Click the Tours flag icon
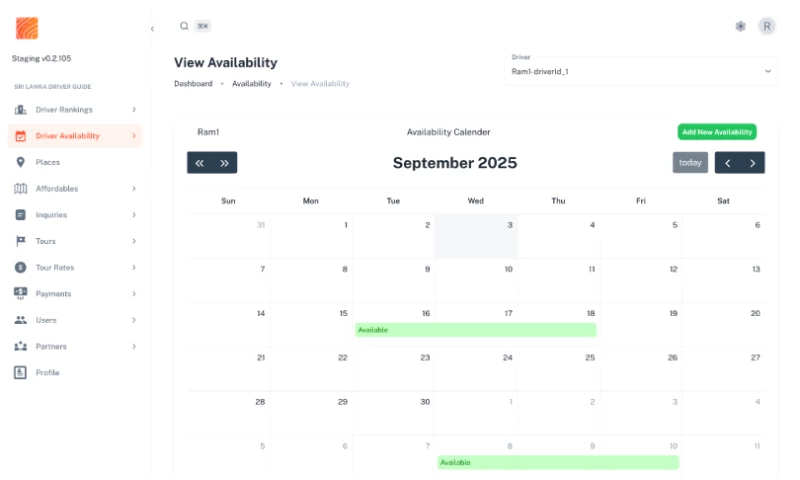 pyautogui.click(x=20, y=241)
